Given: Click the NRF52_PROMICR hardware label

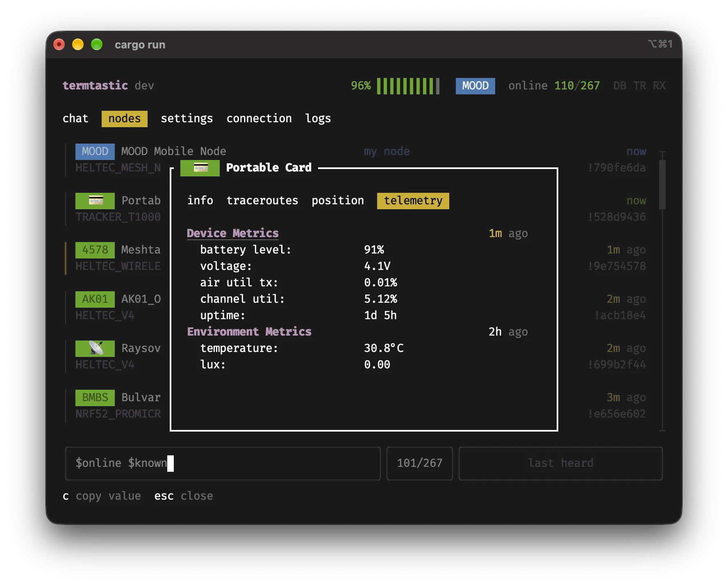Looking at the screenshot, I should 118,414.
